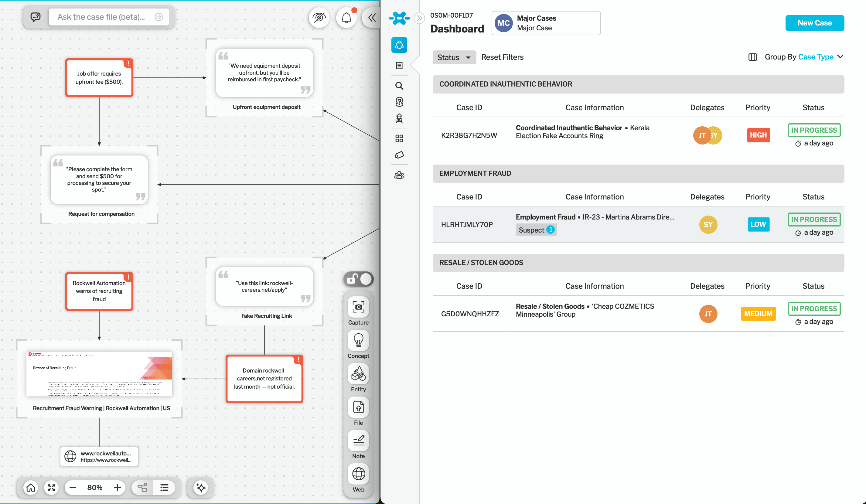Collapse panel with double chevron left
866x504 pixels.
[372, 18]
